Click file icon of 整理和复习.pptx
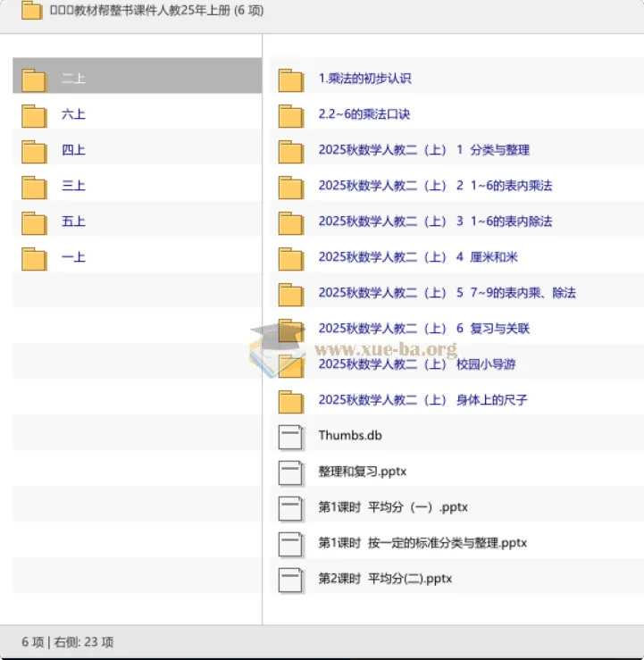Viewport: 644px width, 660px height. point(290,473)
